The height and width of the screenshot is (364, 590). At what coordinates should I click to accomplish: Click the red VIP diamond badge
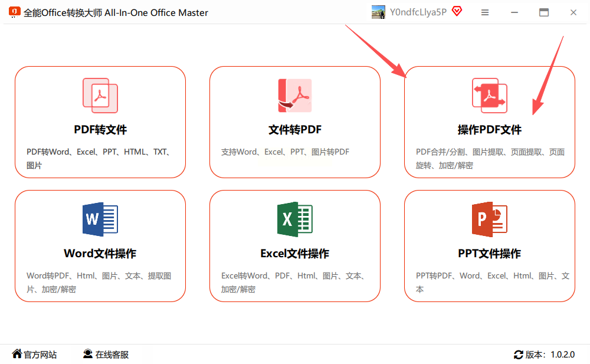(x=457, y=11)
